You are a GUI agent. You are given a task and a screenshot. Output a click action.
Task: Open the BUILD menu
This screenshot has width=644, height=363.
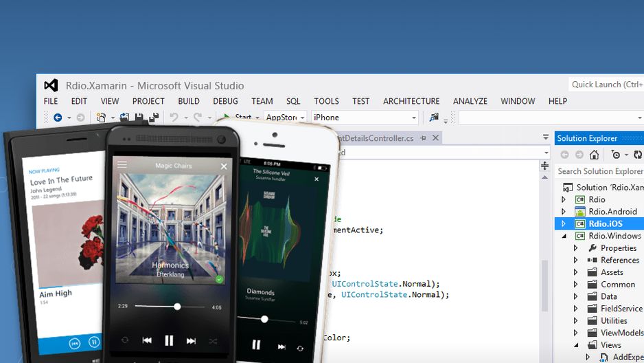(x=189, y=101)
